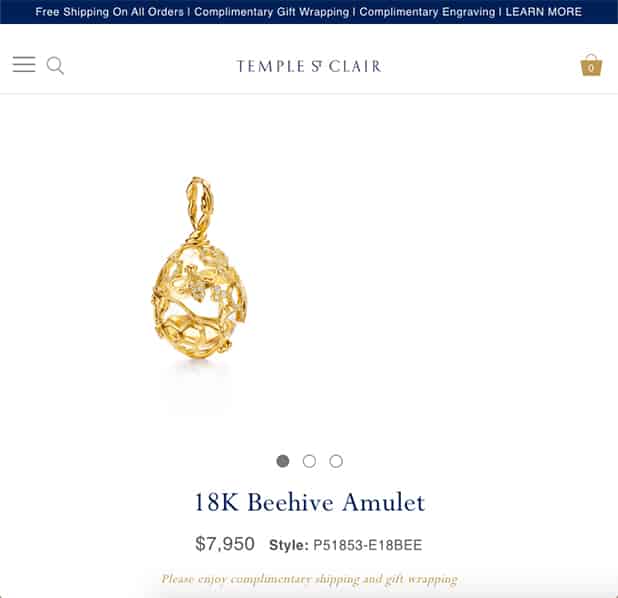Click the search magnifier icon

55,65
